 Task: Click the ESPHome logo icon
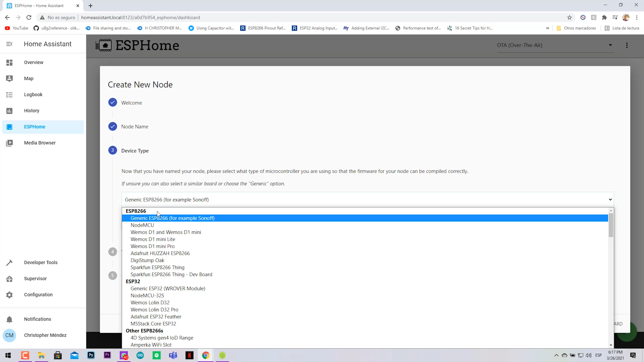pyautogui.click(x=104, y=45)
